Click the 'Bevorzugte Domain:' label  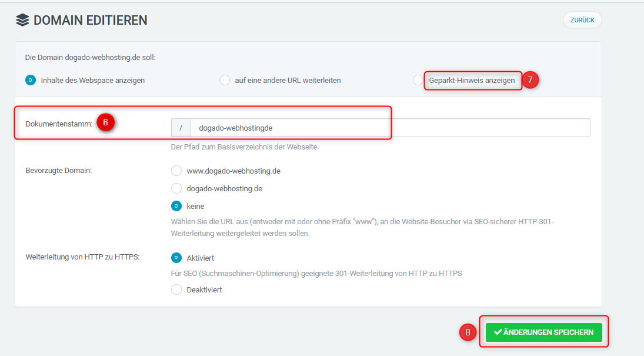click(x=59, y=170)
